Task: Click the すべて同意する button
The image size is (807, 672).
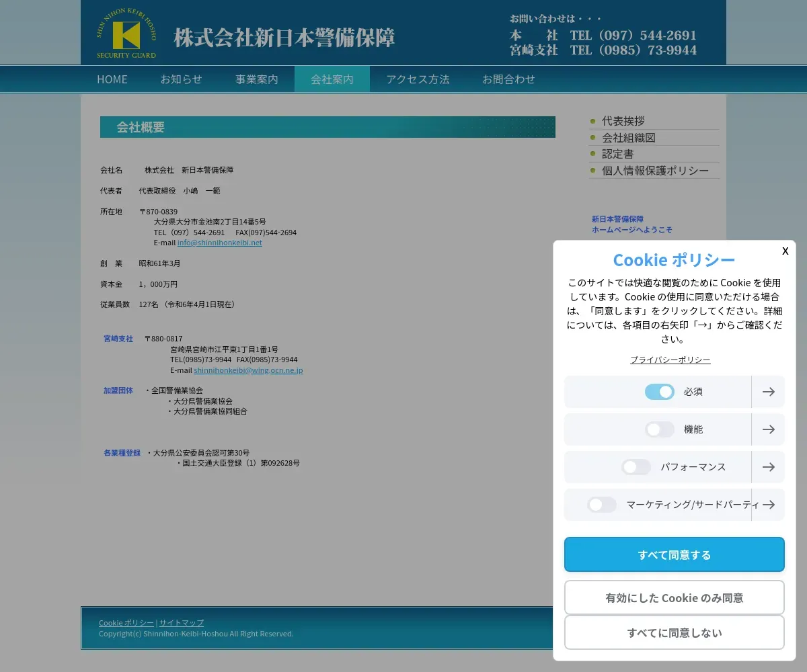Action: pyautogui.click(x=675, y=555)
